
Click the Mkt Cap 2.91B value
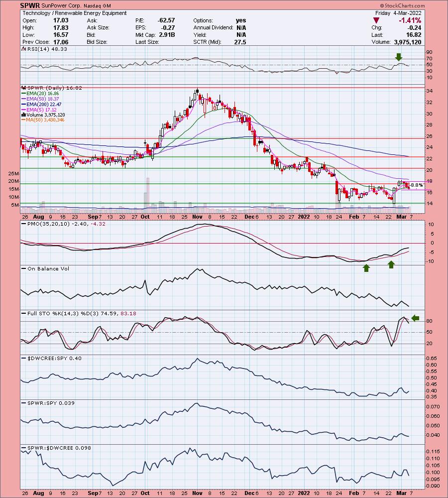click(167, 35)
